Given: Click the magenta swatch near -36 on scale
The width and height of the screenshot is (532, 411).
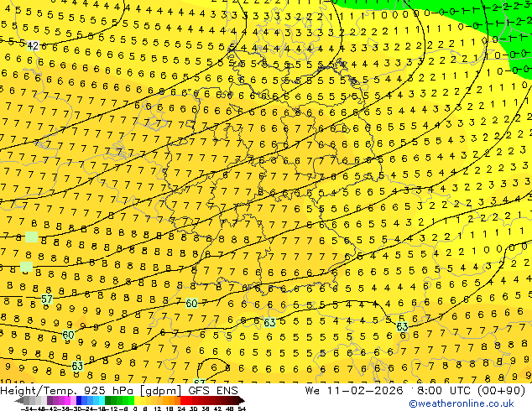Looking at the screenshot, I should [x=67, y=400].
